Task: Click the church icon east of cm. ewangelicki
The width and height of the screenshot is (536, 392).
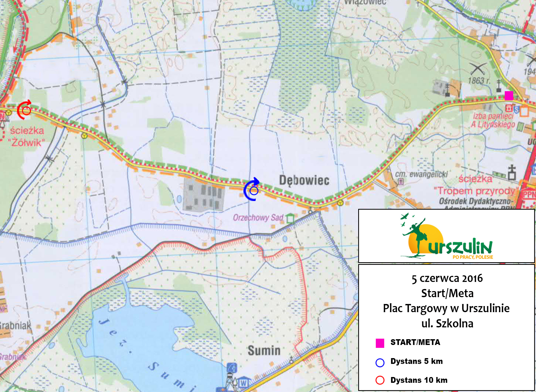Action: point(512,172)
